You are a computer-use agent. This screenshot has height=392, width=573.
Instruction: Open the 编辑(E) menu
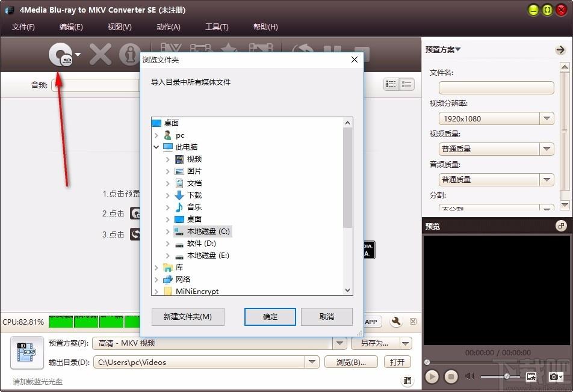71,26
